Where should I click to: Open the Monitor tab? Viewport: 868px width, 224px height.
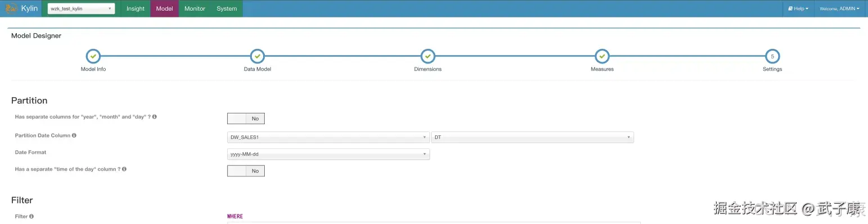(195, 8)
